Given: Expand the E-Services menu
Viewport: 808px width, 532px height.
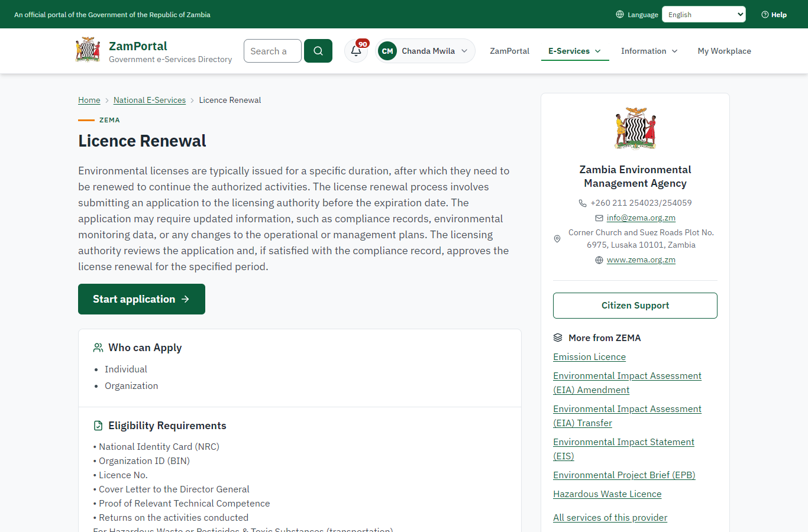Looking at the screenshot, I should coord(575,51).
